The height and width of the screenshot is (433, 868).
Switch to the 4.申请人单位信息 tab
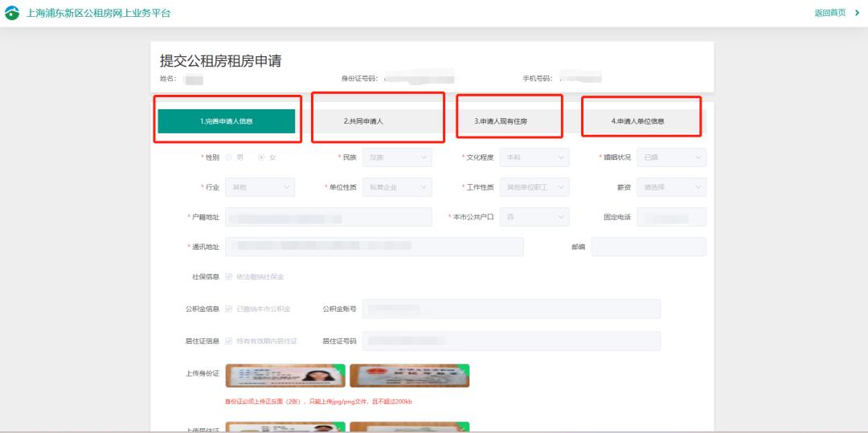[637, 121]
